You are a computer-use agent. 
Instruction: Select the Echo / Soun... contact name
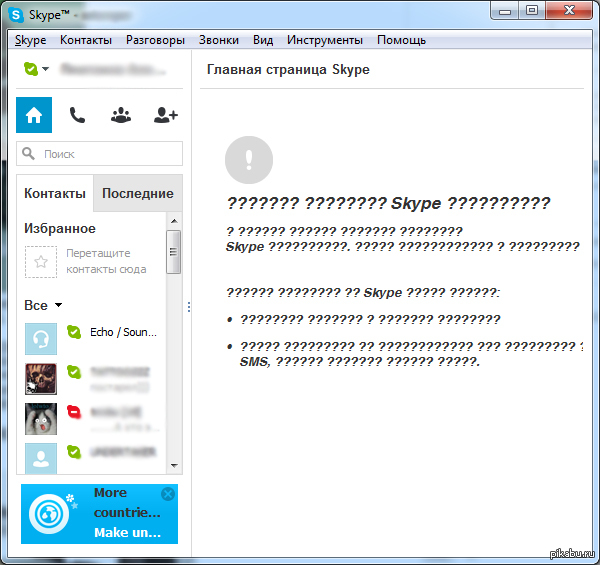[123, 332]
